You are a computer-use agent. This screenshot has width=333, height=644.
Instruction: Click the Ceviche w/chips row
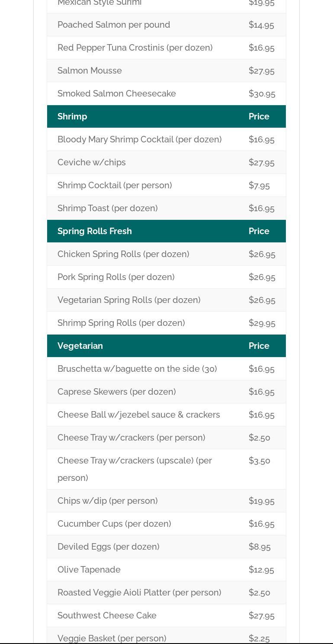coord(92,162)
